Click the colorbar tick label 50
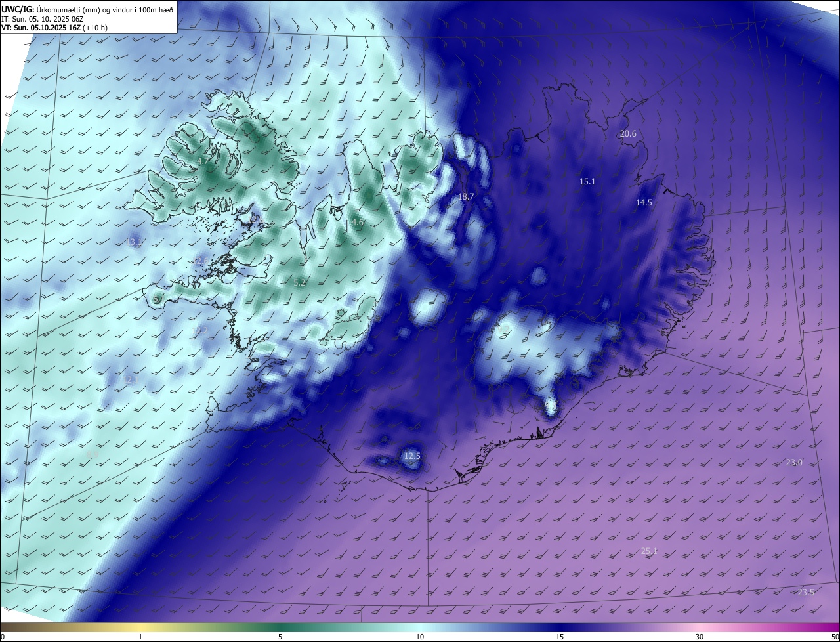Viewport: 840px width, 642px height. [x=835, y=637]
